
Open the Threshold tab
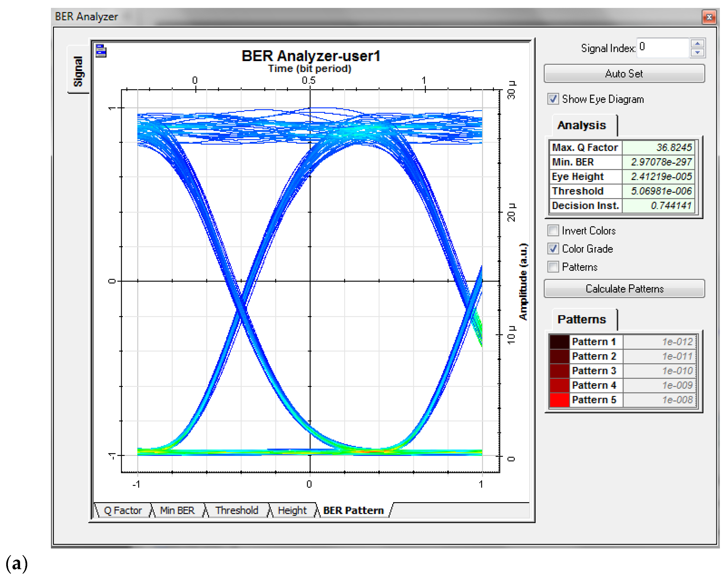[x=237, y=510]
